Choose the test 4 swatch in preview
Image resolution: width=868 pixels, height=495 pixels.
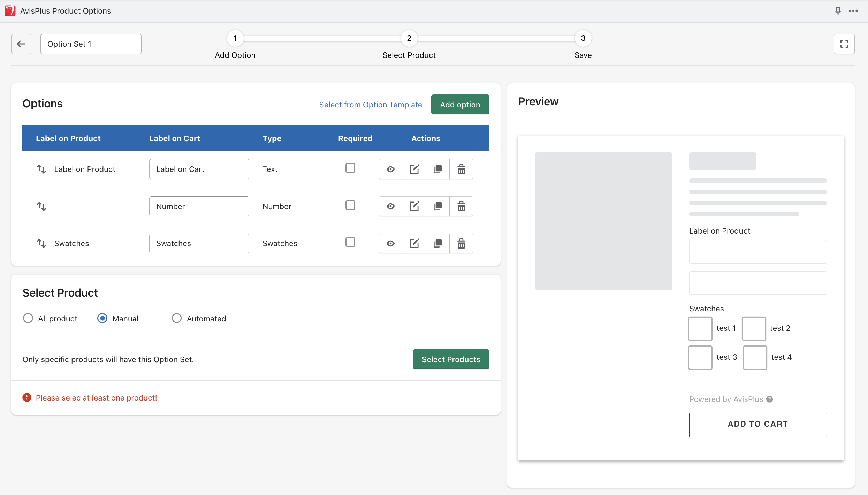(755, 357)
